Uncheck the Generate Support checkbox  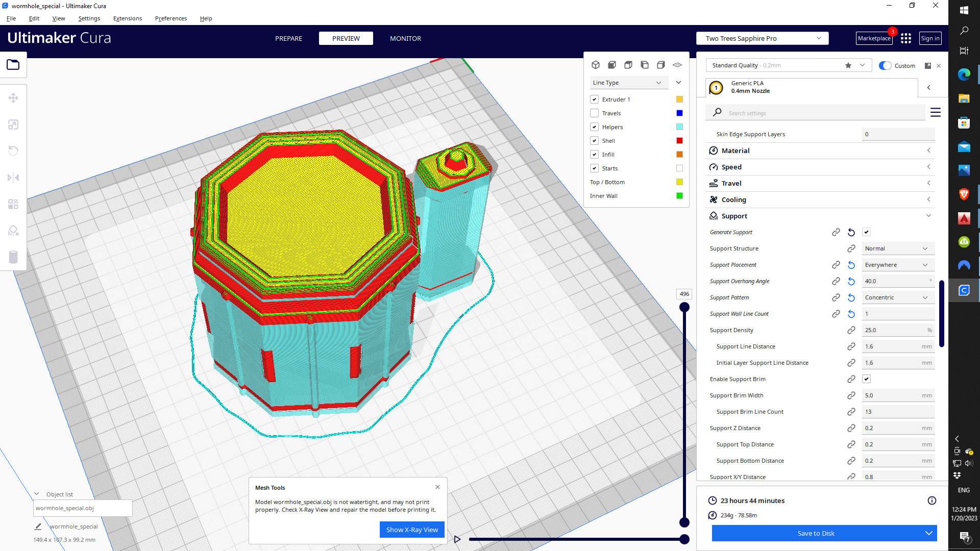tap(866, 232)
